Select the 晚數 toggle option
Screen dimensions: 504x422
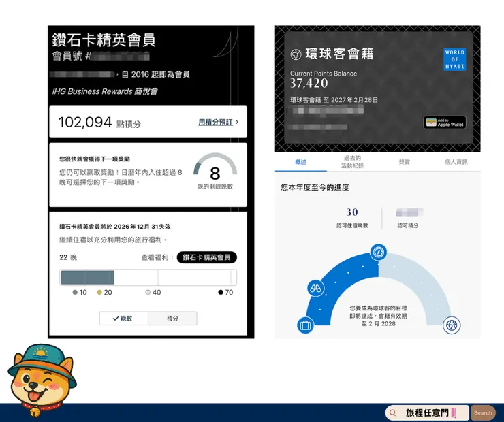click(124, 319)
